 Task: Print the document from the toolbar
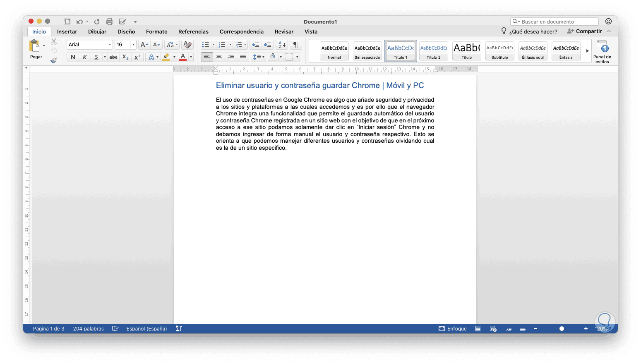pyautogui.click(x=110, y=22)
